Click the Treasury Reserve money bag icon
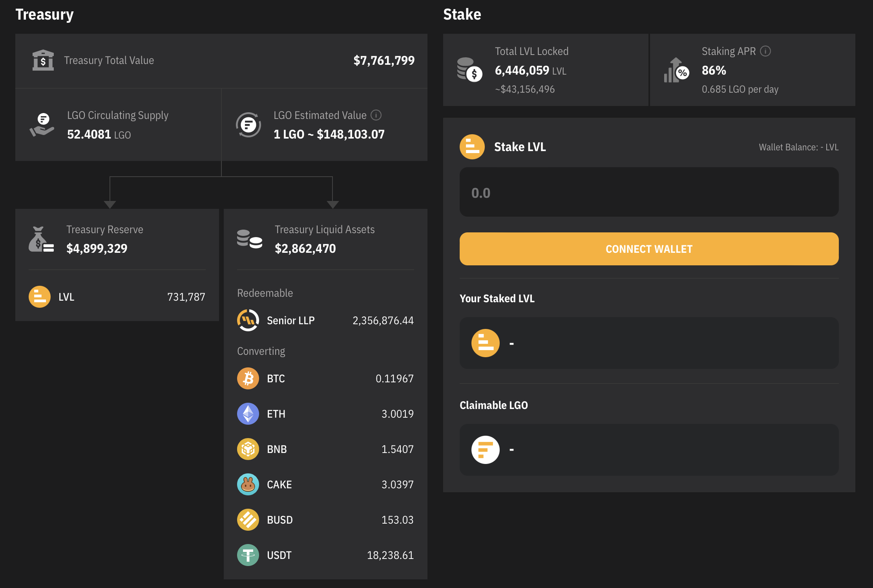Image resolution: width=873 pixels, height=588 pixels. 41,239
